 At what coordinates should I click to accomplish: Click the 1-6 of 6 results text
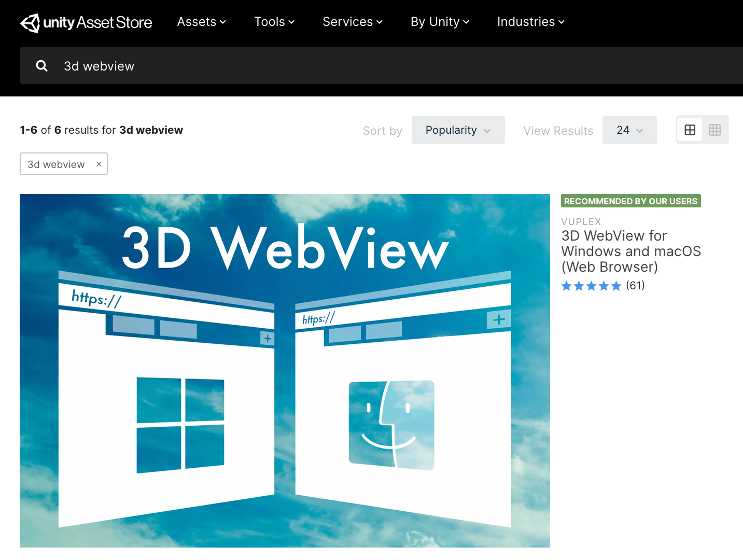pyautogui.click(x=102, y=130)
